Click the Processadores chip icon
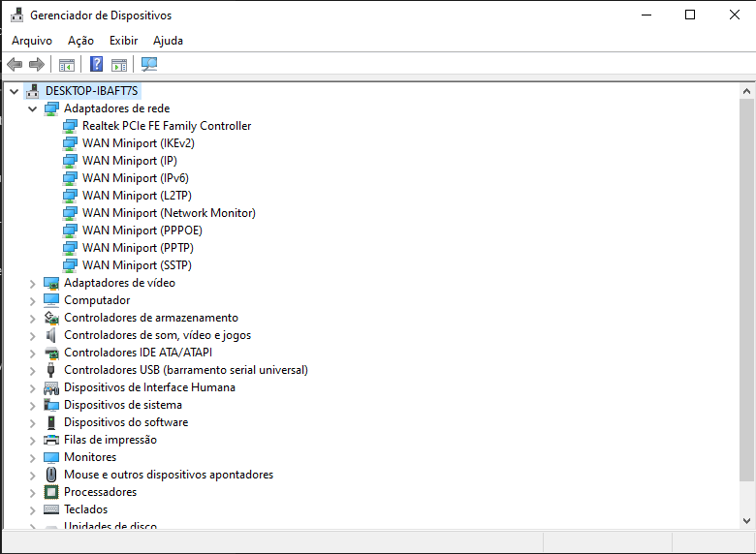The image size is (756, 554). click(x=51, y=492)
